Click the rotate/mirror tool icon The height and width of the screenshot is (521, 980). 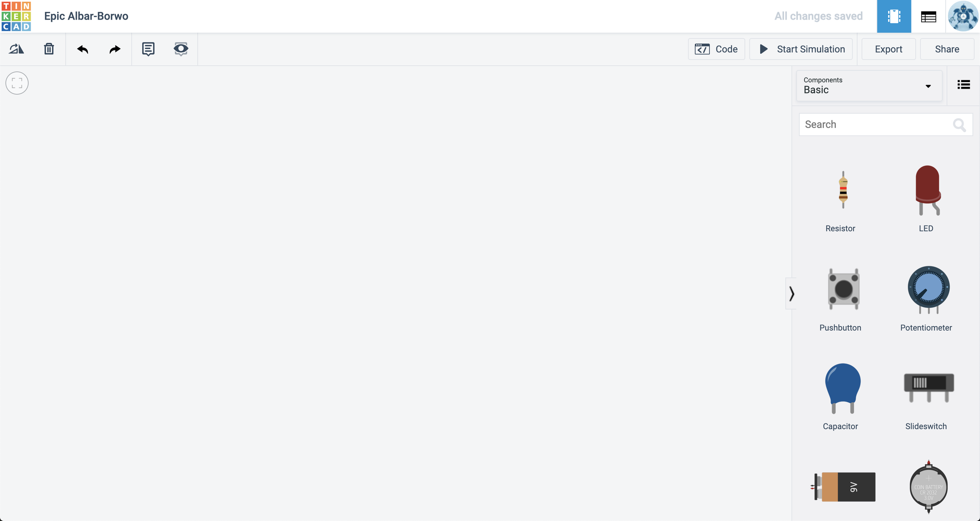tap(16, 49)
